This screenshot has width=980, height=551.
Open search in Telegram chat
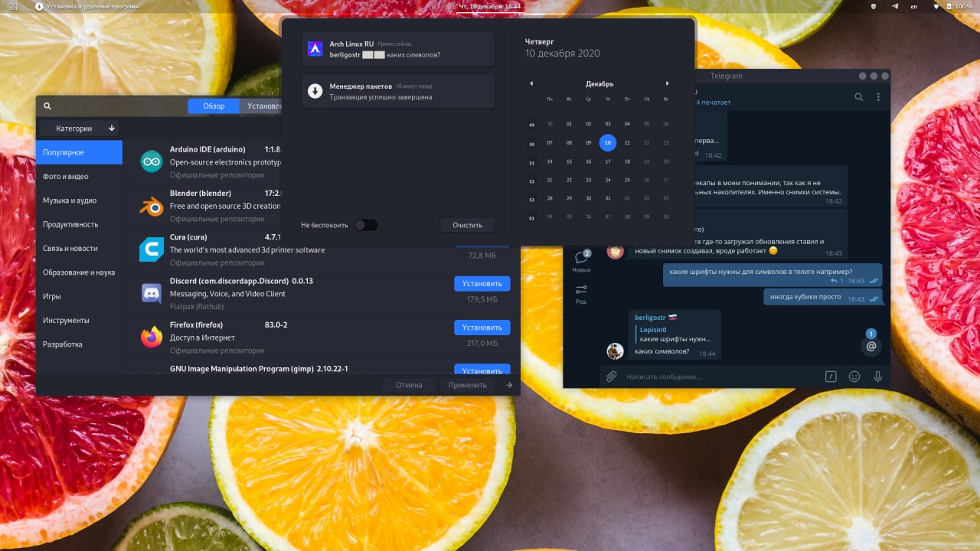pyautogui.click(x=859, y=97)
